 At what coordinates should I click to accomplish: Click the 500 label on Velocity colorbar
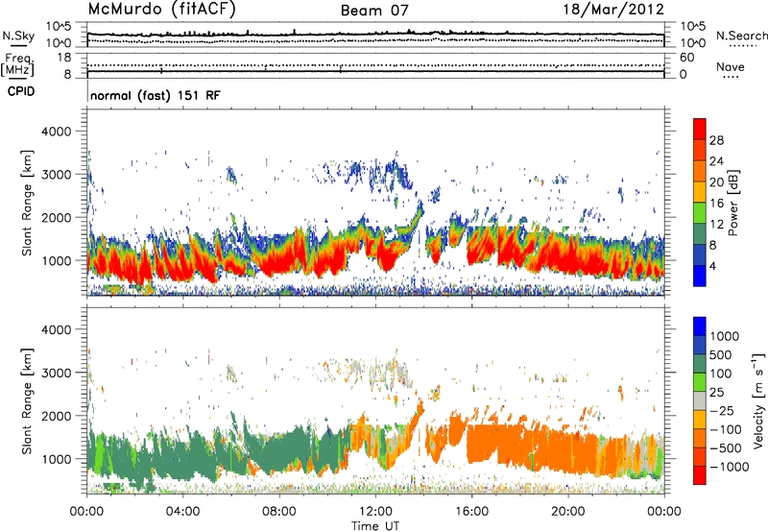[721, 354]
